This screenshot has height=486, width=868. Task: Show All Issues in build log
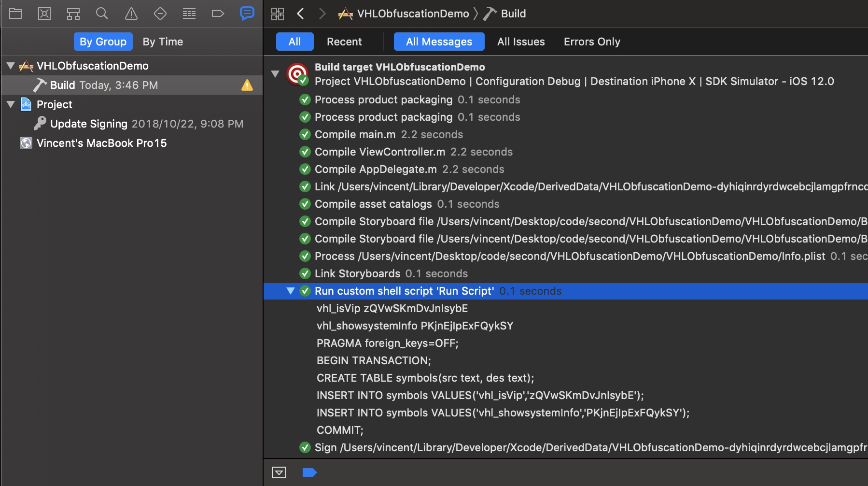tap(521, 42)
